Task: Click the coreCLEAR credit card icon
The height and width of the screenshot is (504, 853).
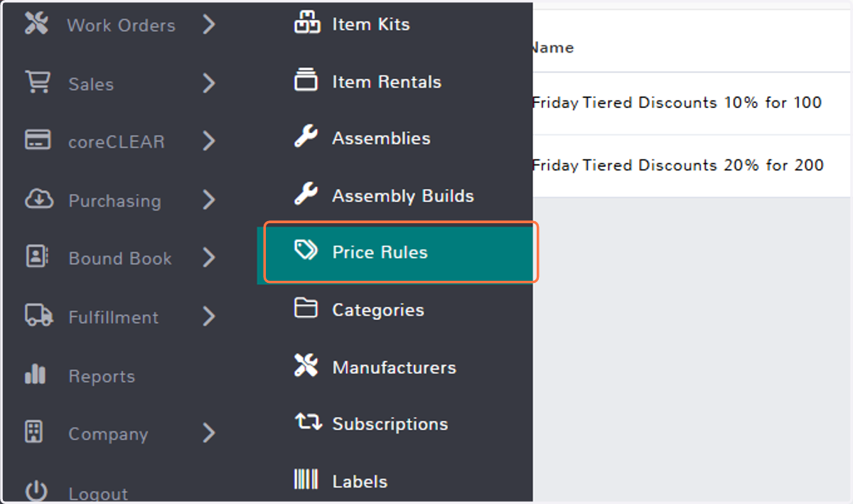Action: [x=37, y=140]
